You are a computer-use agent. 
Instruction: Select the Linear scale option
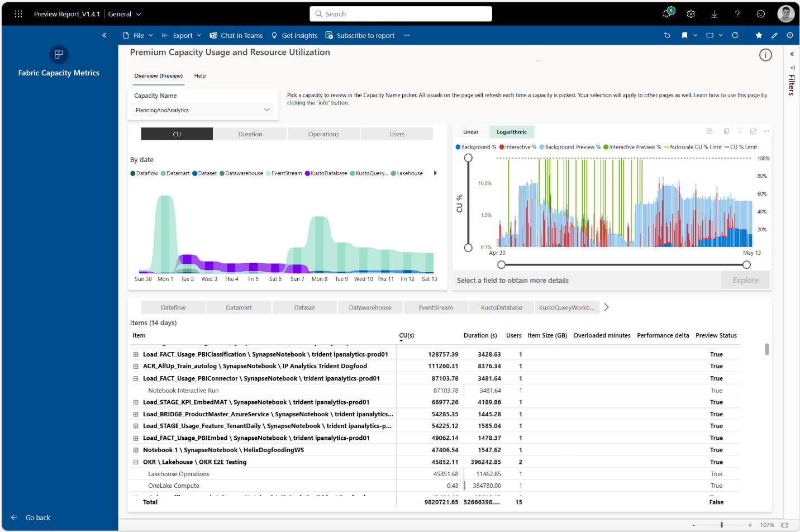point(470,132)
